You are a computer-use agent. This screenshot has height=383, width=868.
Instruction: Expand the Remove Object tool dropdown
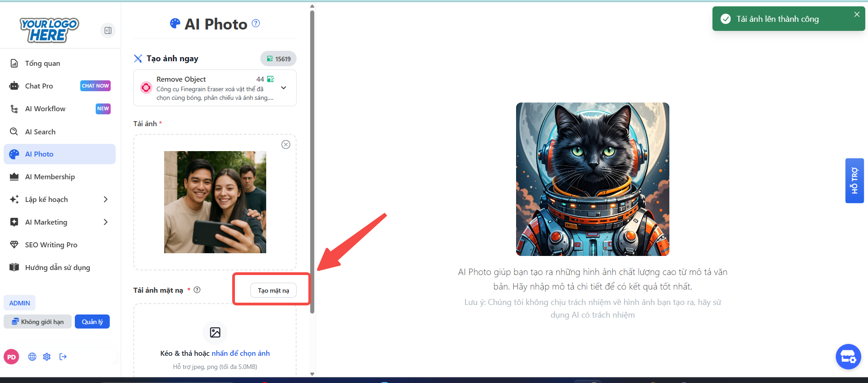coord(283,88)
